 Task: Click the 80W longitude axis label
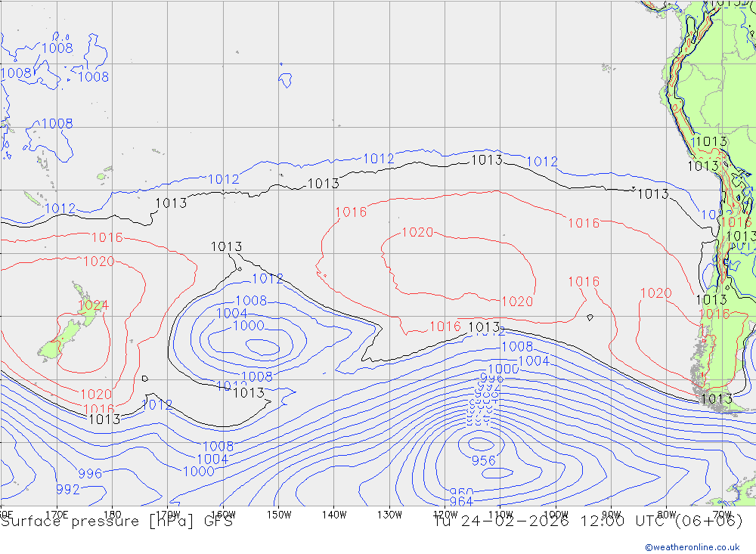667,515
